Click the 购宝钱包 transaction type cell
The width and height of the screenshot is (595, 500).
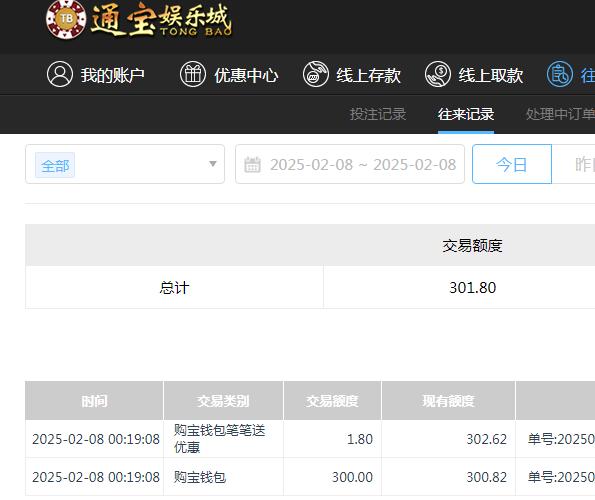tap(223, 477)
